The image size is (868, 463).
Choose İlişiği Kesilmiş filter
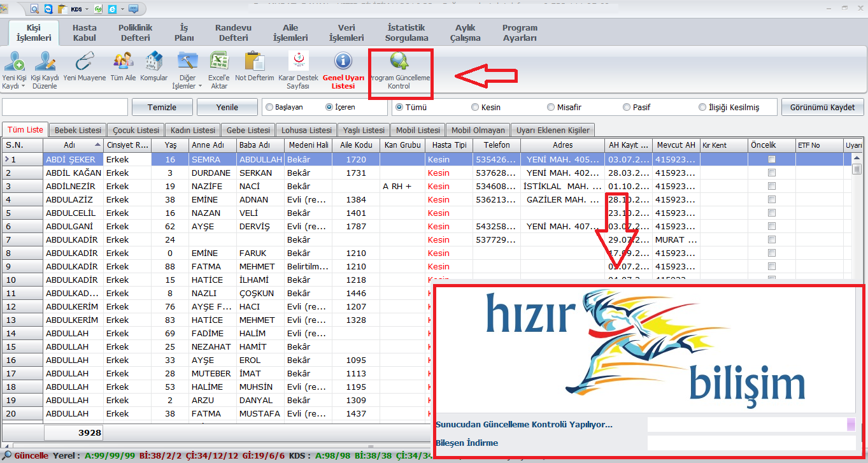click(702, 107)
